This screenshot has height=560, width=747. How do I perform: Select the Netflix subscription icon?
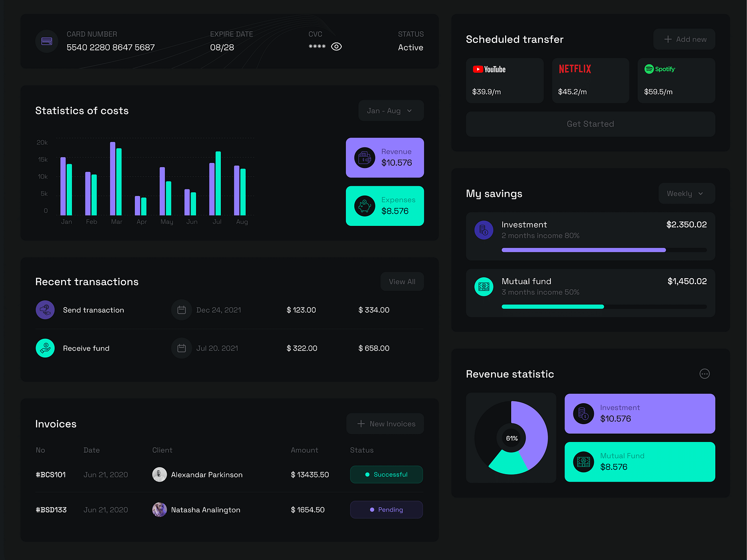(574, 69)
